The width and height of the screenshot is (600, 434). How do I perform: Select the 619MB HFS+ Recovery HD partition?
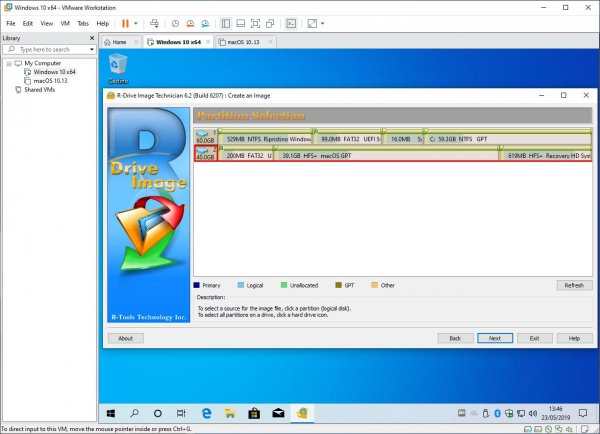545,154
